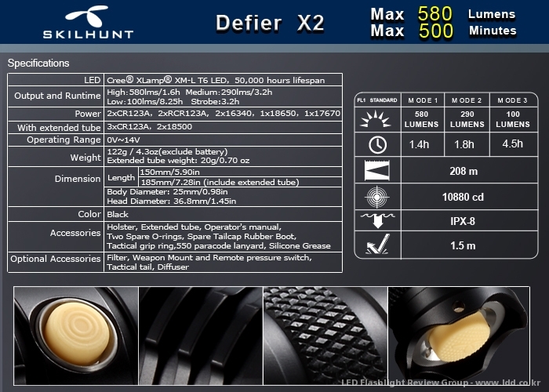Click the Max 580 Lumens banner text

pos(443,14)
